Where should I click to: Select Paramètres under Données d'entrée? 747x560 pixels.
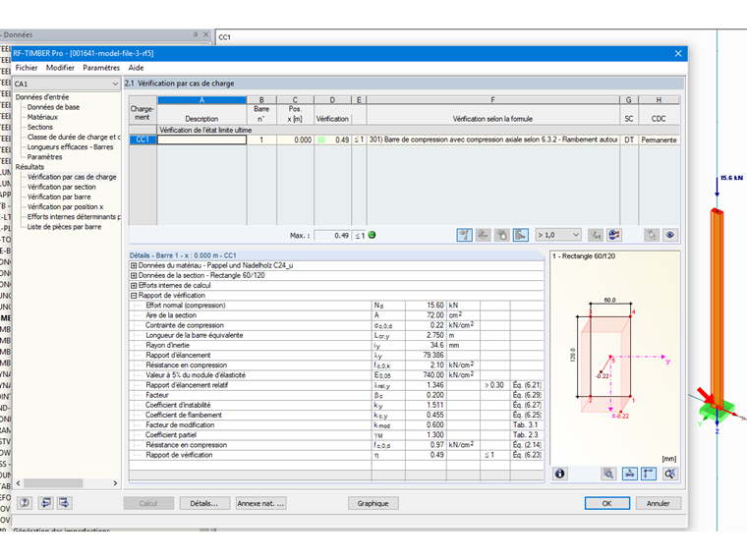(x=44, y=157)
